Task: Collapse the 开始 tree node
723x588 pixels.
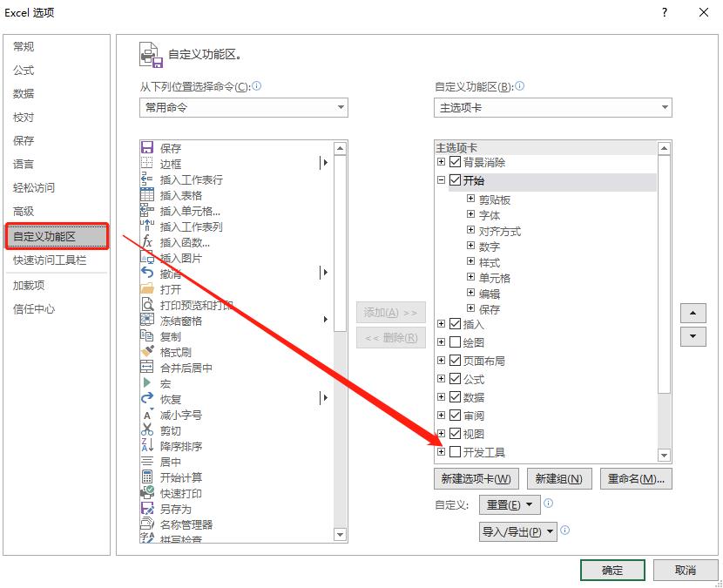Action: 442,181
